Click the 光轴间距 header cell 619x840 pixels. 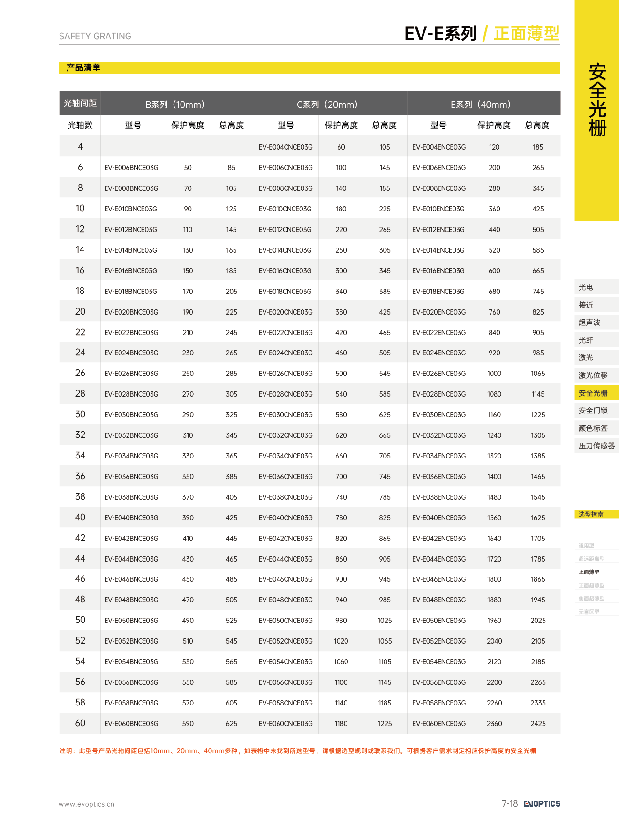(80, 103)
